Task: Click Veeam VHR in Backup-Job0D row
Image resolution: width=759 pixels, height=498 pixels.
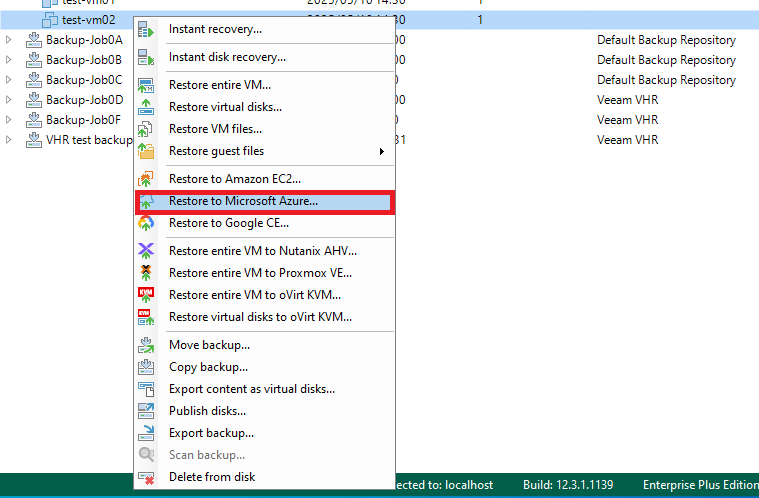Action: [x=628, y=100]
